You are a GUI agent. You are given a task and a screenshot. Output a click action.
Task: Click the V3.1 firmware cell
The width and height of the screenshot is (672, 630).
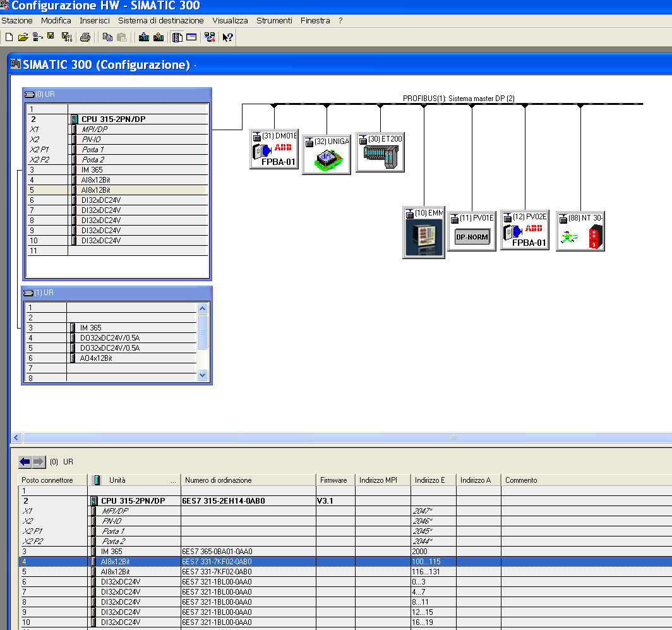coord(335,501)
